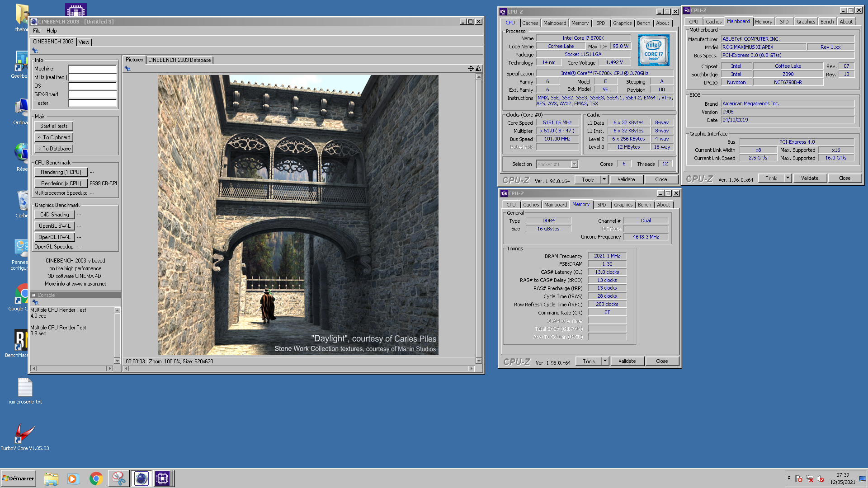Click the picture horizontal scrollbar right arrow

pyautogui.click(x=471, y=369)
